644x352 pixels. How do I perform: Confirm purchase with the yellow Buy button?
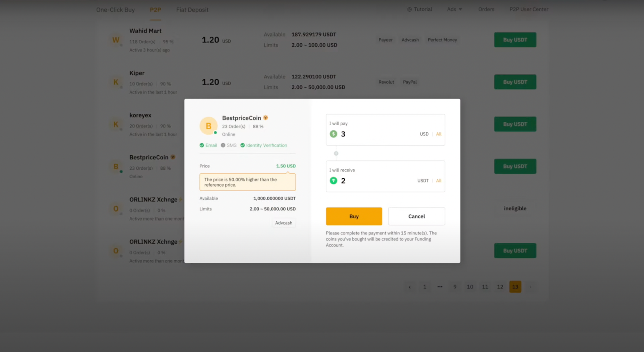[354, 216]
